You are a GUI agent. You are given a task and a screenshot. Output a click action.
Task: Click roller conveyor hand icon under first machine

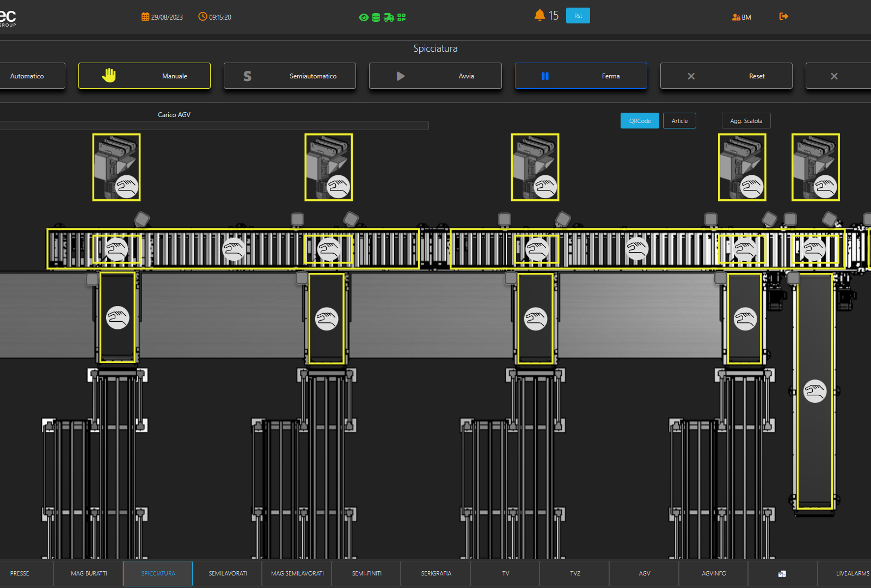coord(116,249)
